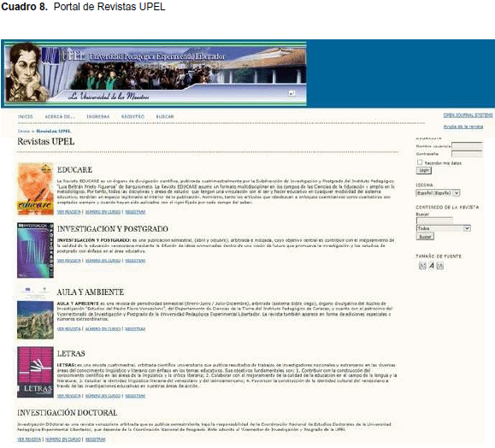Increase font size with large A icon
The image size is (495, 448).
tap(439, 266)
